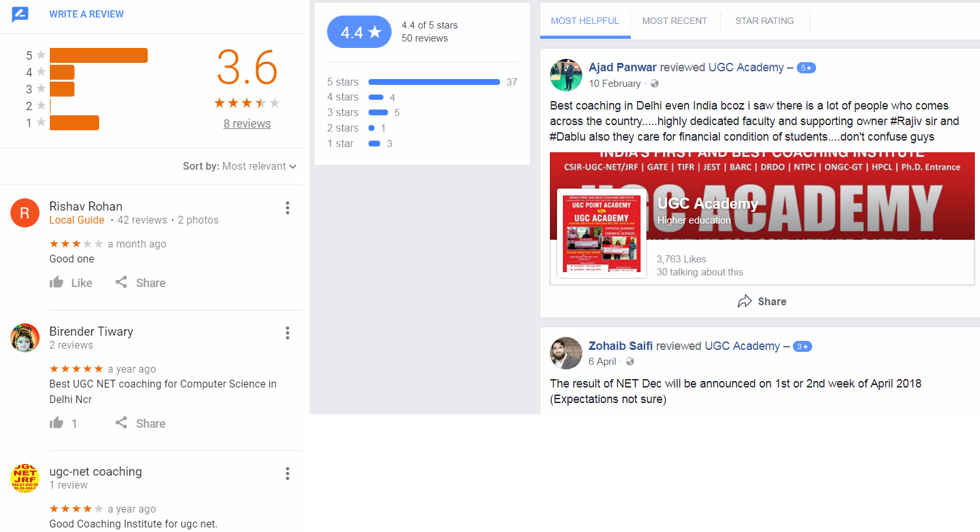Open UGC Academy link in Zohaib Saifi's review
Screen dimensions: 980x532
point(742,346)
